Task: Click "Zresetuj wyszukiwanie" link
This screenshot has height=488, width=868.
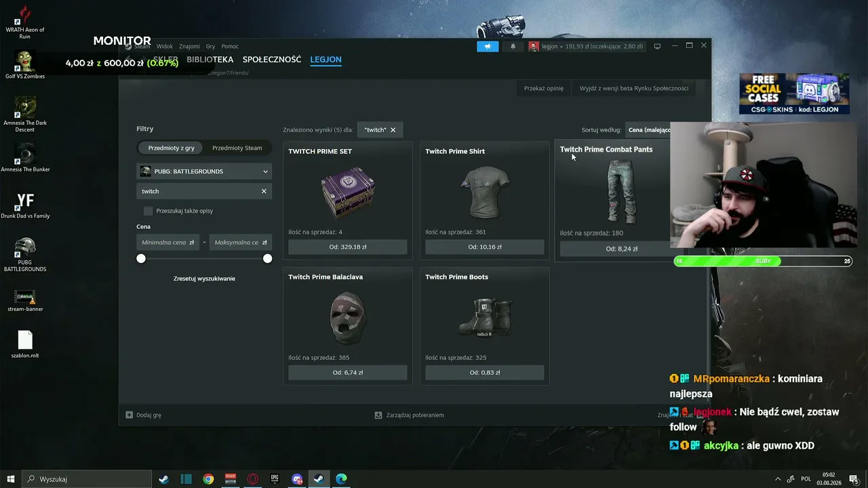Action: click(204, 279)
